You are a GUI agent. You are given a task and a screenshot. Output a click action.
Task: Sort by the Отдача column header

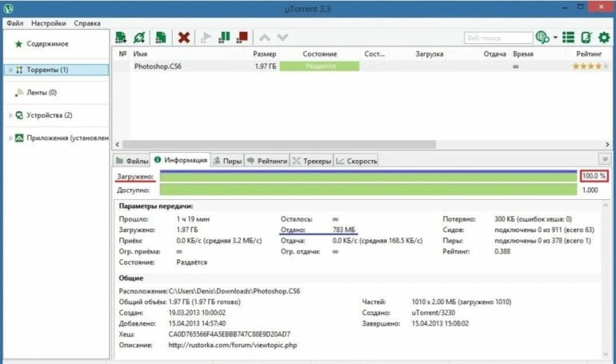494,54
